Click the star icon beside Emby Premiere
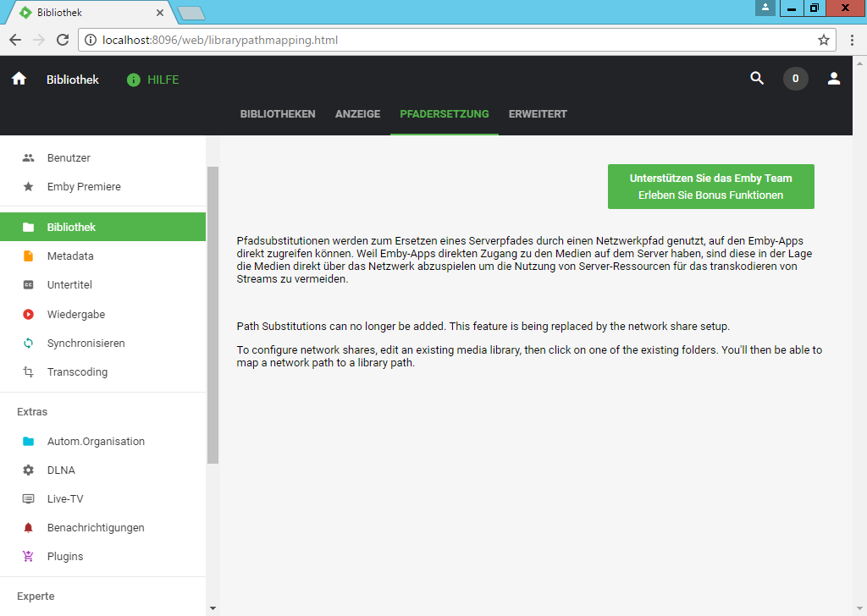 click(x=28, y=187)
